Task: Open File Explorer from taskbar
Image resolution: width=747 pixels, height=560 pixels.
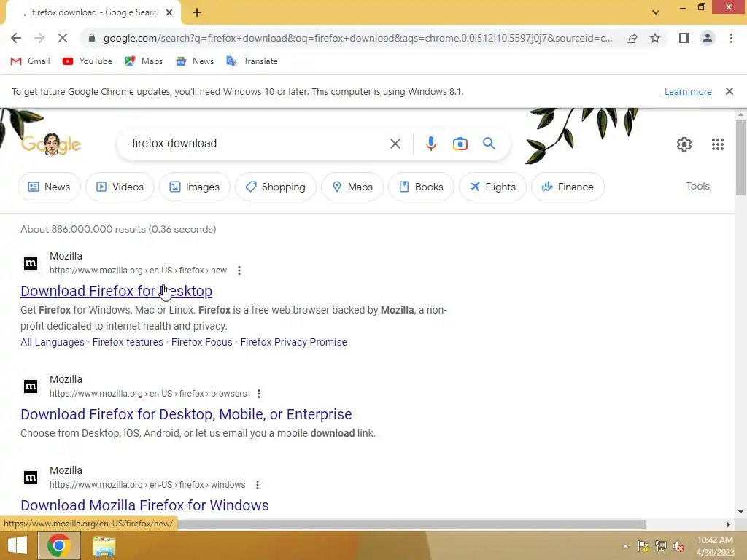Action: click(x=104, y=546)
